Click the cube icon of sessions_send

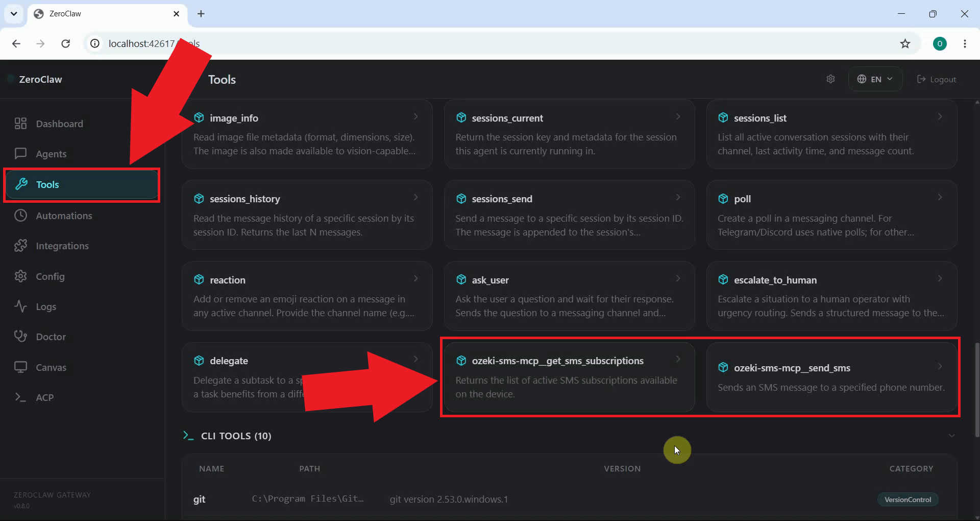tap(461, 199)
